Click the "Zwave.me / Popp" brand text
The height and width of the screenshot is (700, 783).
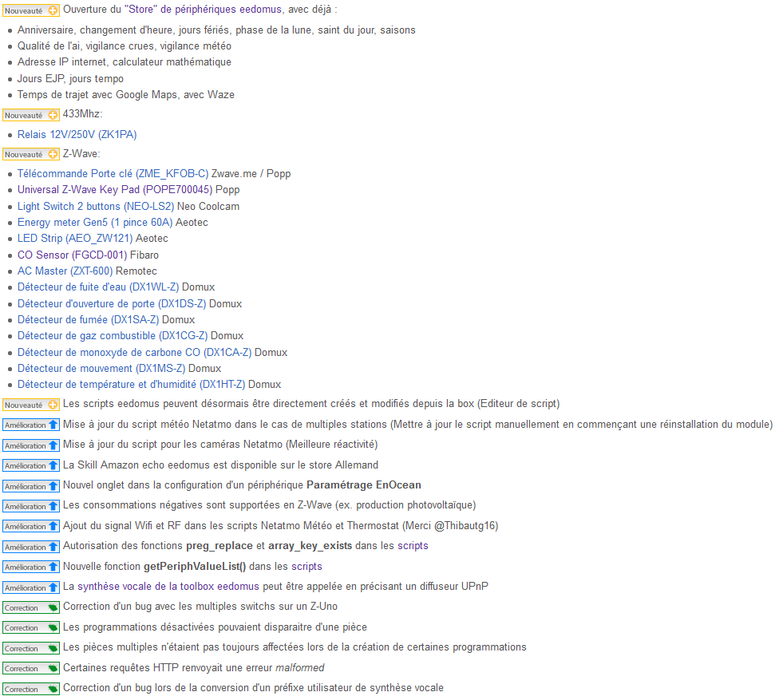pos(251,173)
